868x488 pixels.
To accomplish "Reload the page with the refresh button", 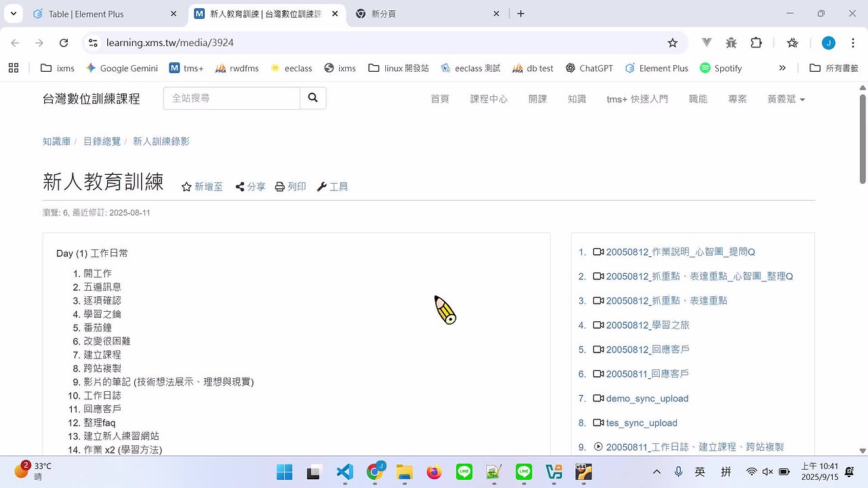I will pos(64,43).
